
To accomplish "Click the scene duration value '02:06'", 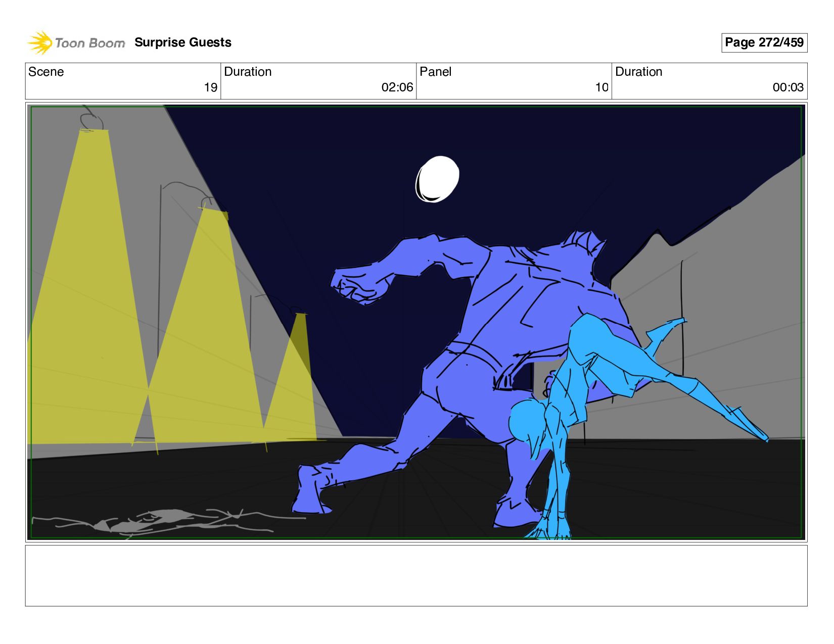I will click(x=397, y=87).
